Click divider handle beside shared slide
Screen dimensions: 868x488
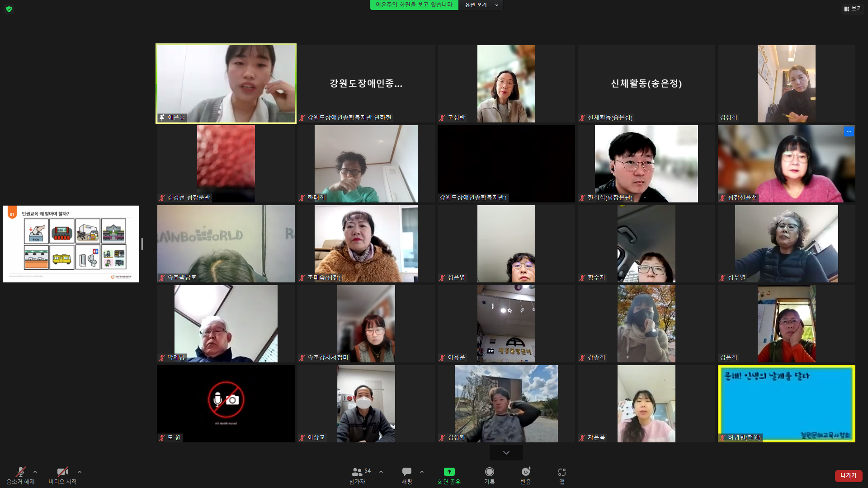[x=142, y=244]
